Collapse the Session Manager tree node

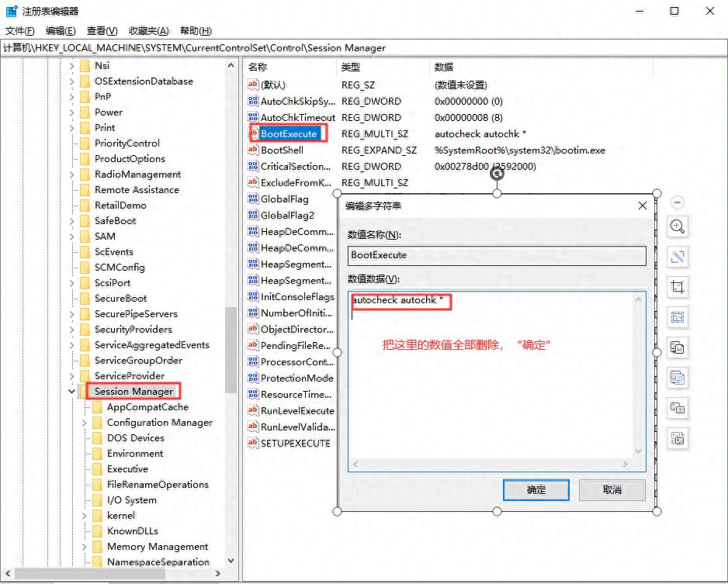point(71,391)
